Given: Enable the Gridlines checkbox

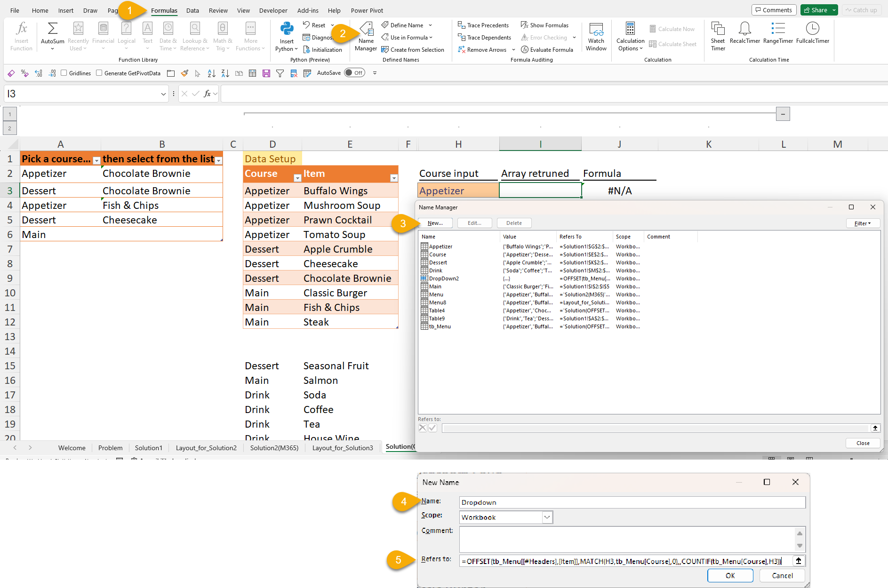Looking at the screenshot, I should [64, 73].
